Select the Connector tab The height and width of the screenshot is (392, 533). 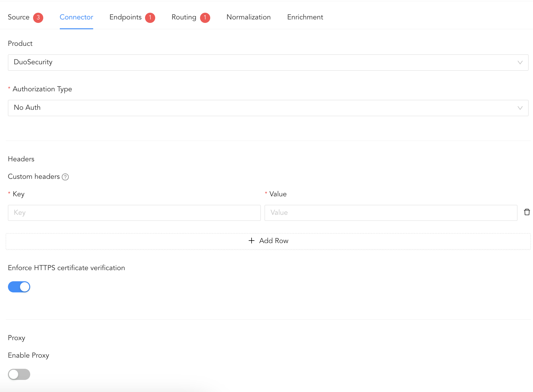point(76,17)
